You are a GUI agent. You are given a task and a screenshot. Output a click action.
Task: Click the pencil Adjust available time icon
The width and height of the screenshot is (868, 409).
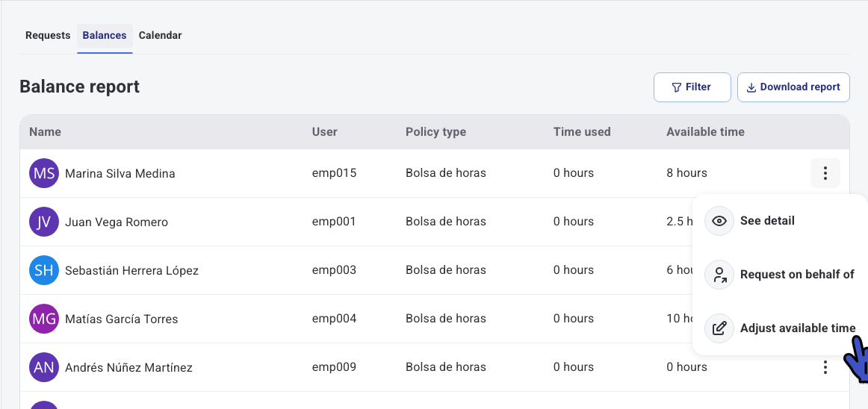click(719, 328)
